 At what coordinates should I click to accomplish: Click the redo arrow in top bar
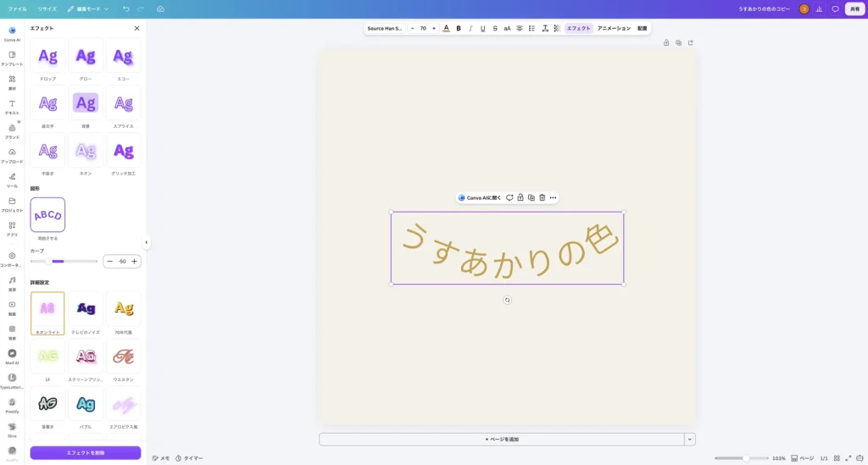tap(141, 8)
